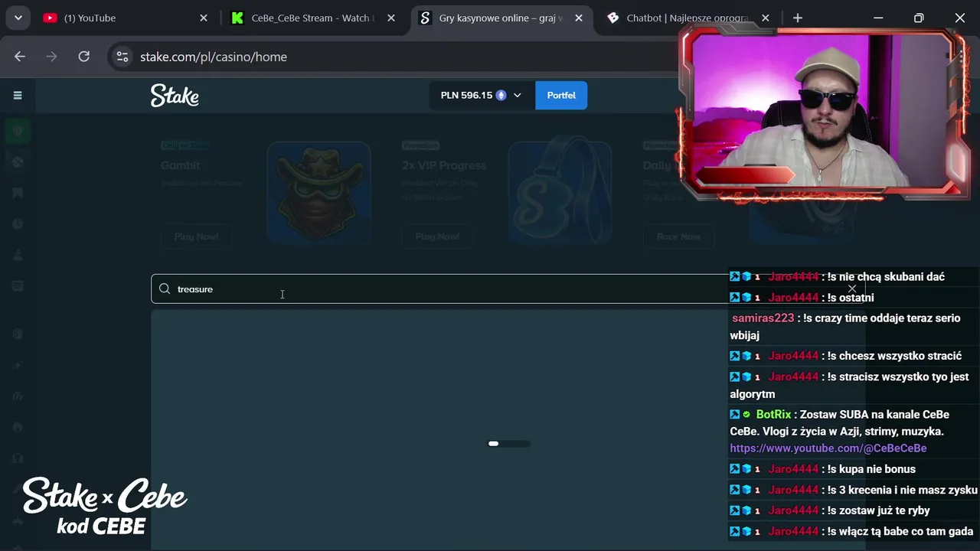Open the cowboy hat Gambit promo thumbnail

point(319,193)
